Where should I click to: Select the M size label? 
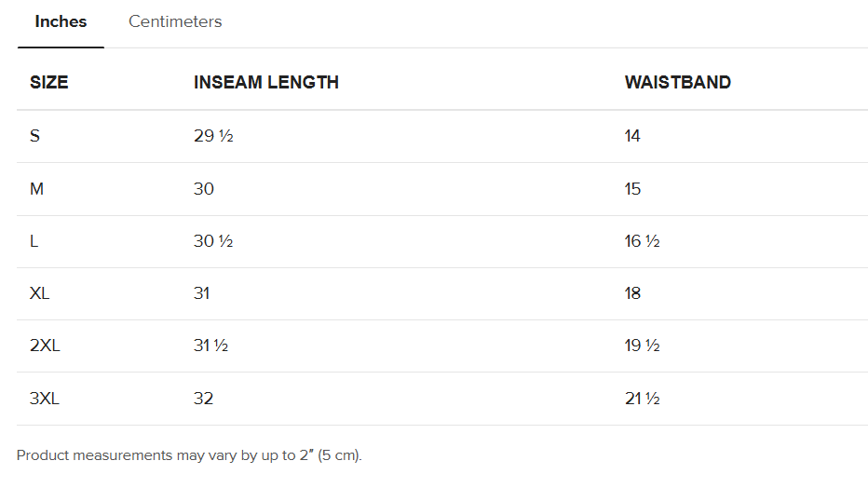[x=37, y=189]
